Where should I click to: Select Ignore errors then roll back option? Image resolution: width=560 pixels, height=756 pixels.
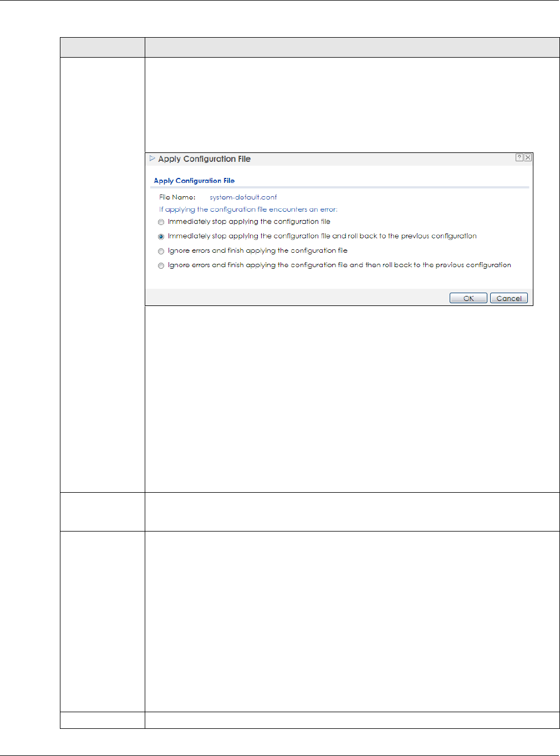click(x=161, y=266)
